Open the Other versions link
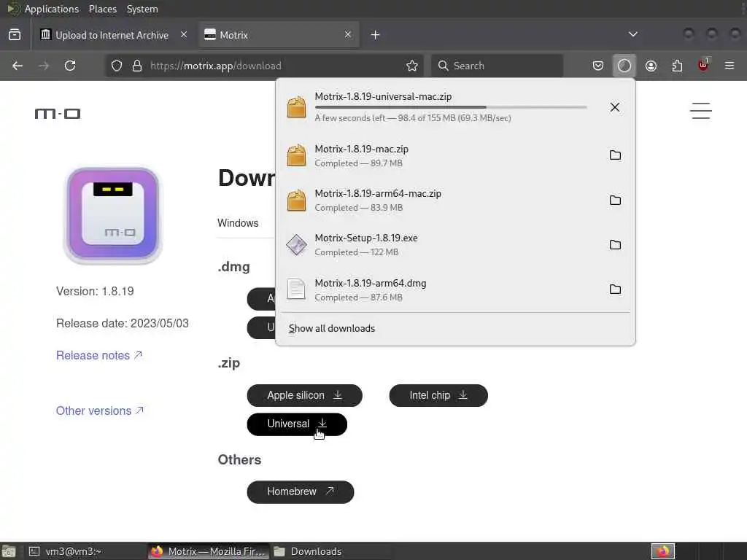This screenshot has height=560, width=747. tap(100, 411)
